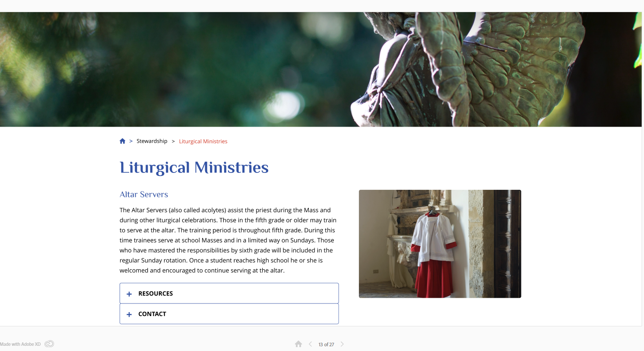This screenshot has height=351, width=644.
Task: Go to the previous artboard using the left chevron
Action: pyautogui.click(x=310, y=344)
